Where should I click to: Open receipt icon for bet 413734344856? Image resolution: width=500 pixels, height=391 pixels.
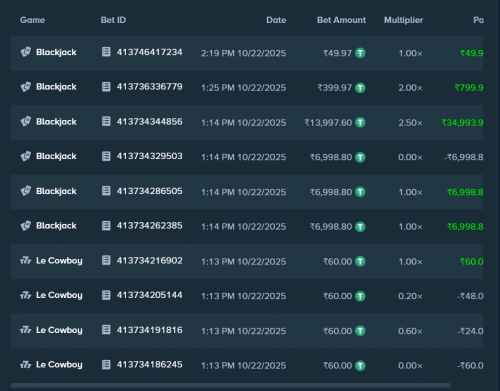click(106, 121)
